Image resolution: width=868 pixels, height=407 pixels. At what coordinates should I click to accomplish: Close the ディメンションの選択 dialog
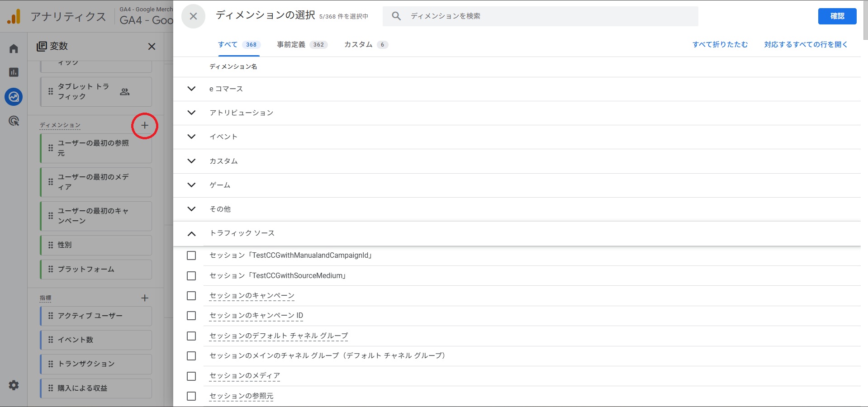tap(193, 16)
